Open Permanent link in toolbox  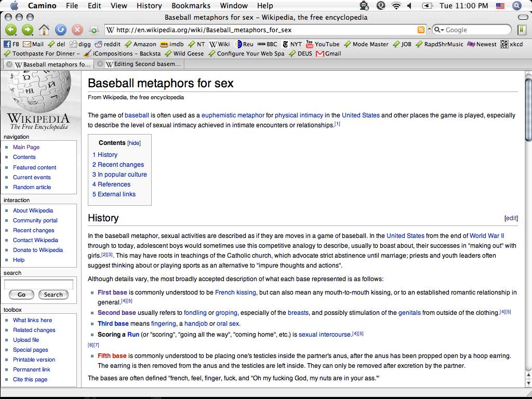tap(32, 369)
